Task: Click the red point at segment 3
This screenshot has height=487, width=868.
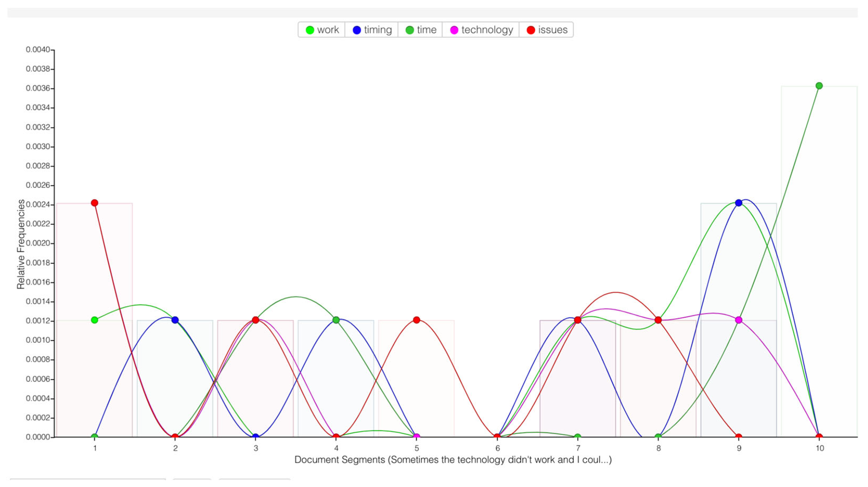Action: click(256, 320)
